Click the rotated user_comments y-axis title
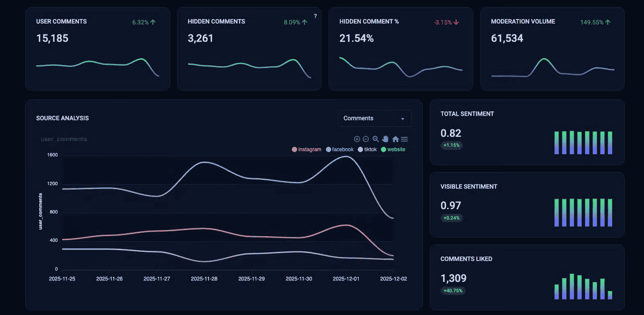Image resolution: width=644 pixels, height=315 pixels. 41,212
